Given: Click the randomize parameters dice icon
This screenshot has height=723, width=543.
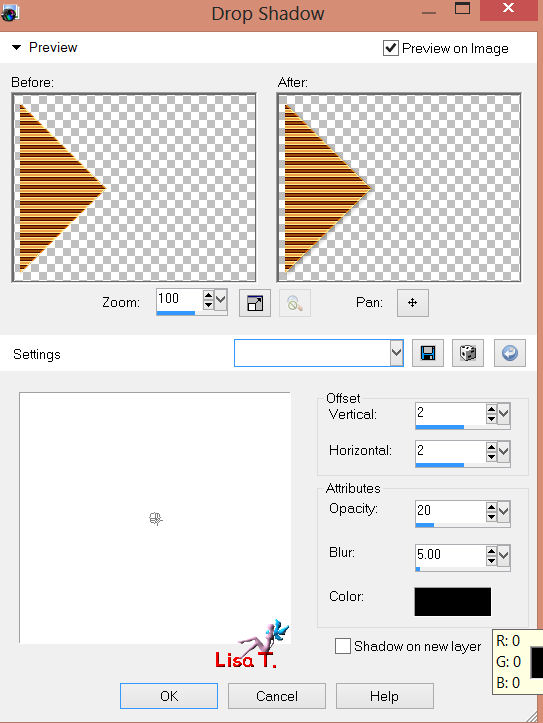Looking at the screenshot, I should tap(468, 354).
